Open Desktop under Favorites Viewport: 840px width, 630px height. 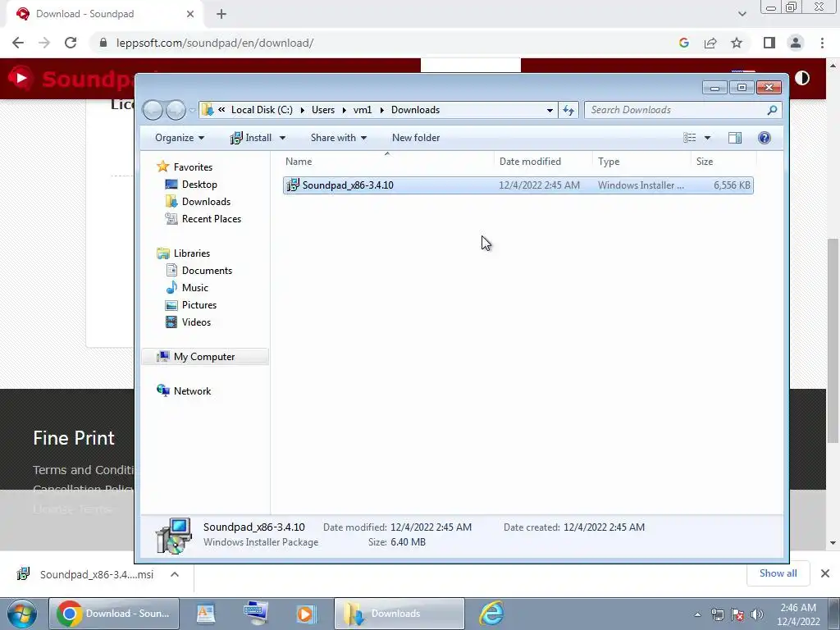191,185
